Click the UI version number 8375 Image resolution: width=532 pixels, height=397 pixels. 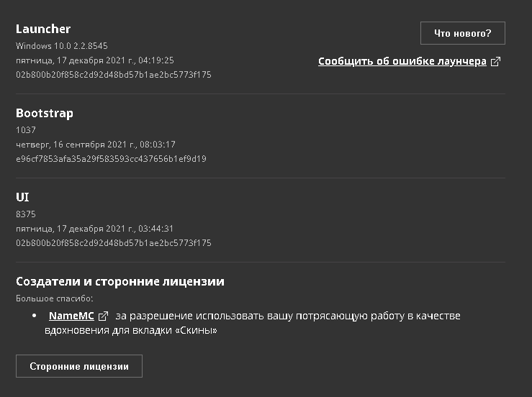click(x=26, y=214)
